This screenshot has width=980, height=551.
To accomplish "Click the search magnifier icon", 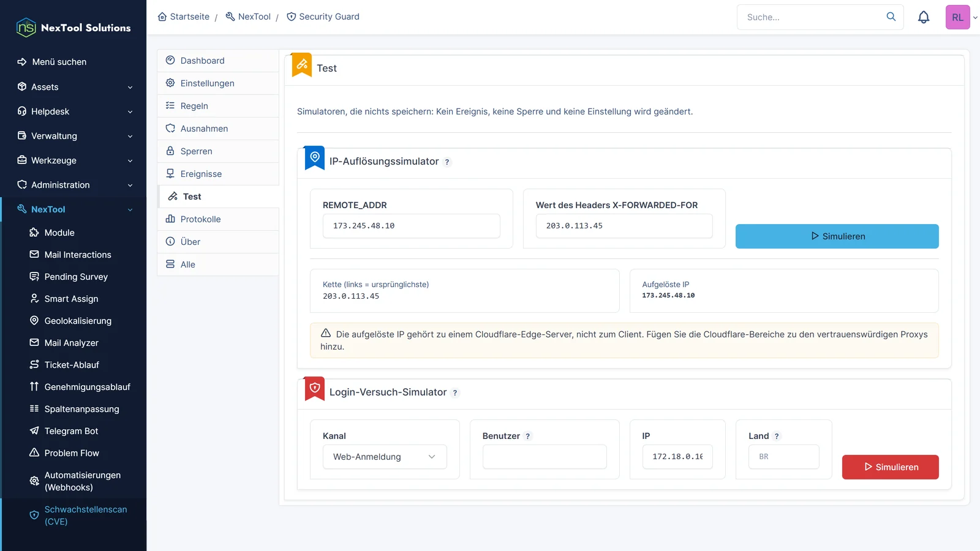I will click(891, 17).
